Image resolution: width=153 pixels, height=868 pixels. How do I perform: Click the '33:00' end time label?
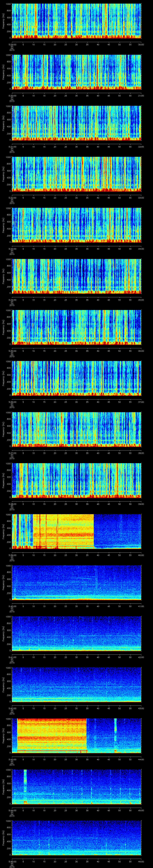[141, 198]
